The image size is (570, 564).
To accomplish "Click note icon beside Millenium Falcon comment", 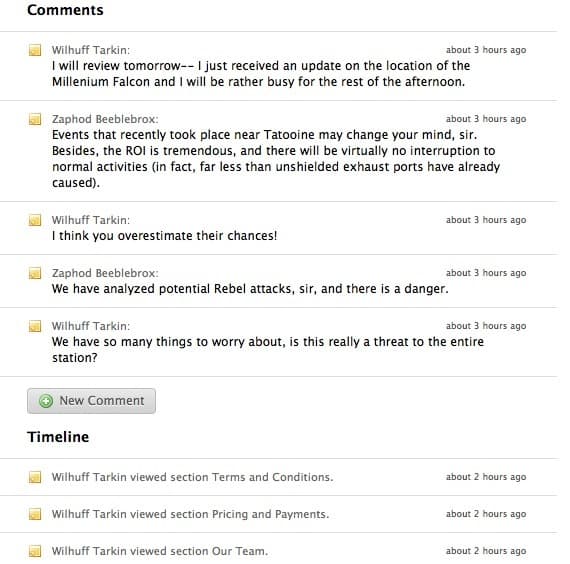I will [35, 50].
